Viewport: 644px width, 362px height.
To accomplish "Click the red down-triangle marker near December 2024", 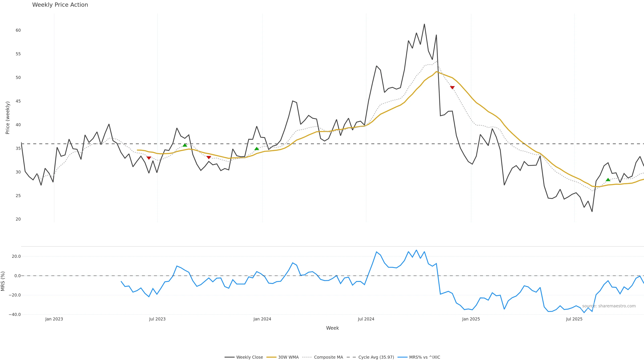I will (x=452, y=87).
